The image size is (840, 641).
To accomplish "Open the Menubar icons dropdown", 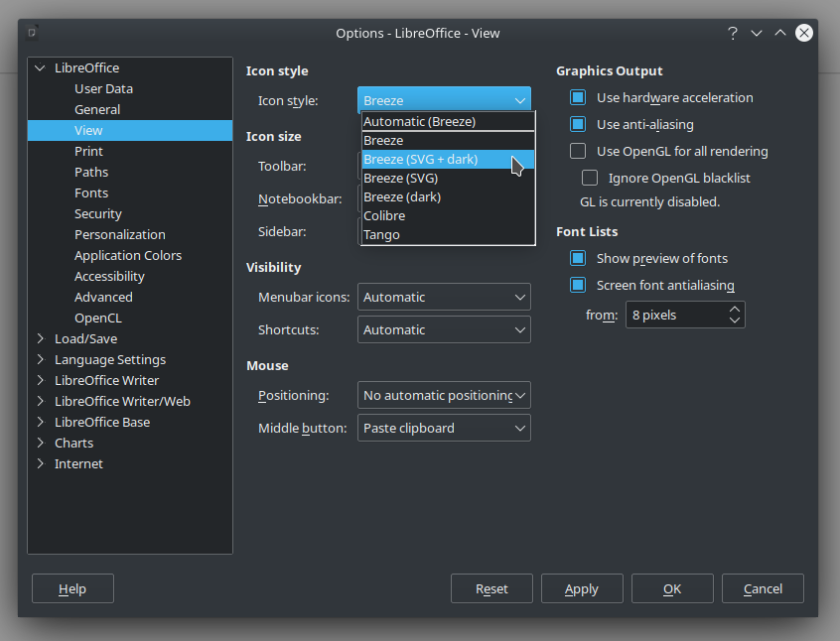I will tap(444, 297).
